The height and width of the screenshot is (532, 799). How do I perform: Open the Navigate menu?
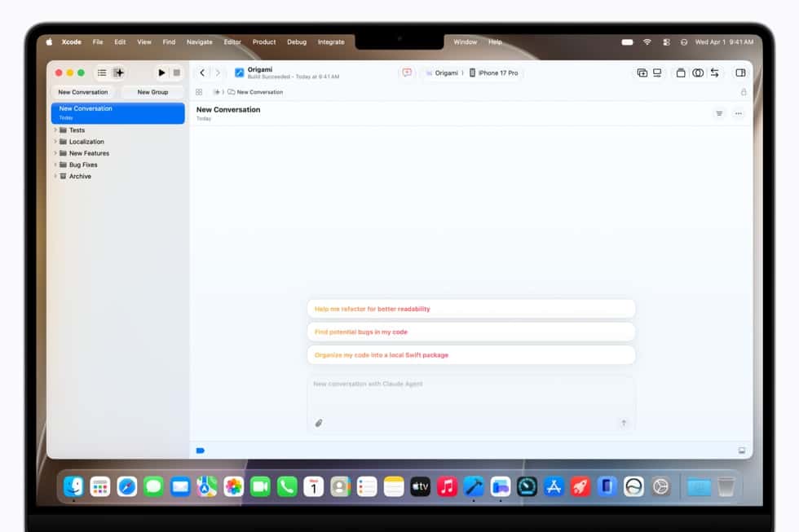(199, 42)
